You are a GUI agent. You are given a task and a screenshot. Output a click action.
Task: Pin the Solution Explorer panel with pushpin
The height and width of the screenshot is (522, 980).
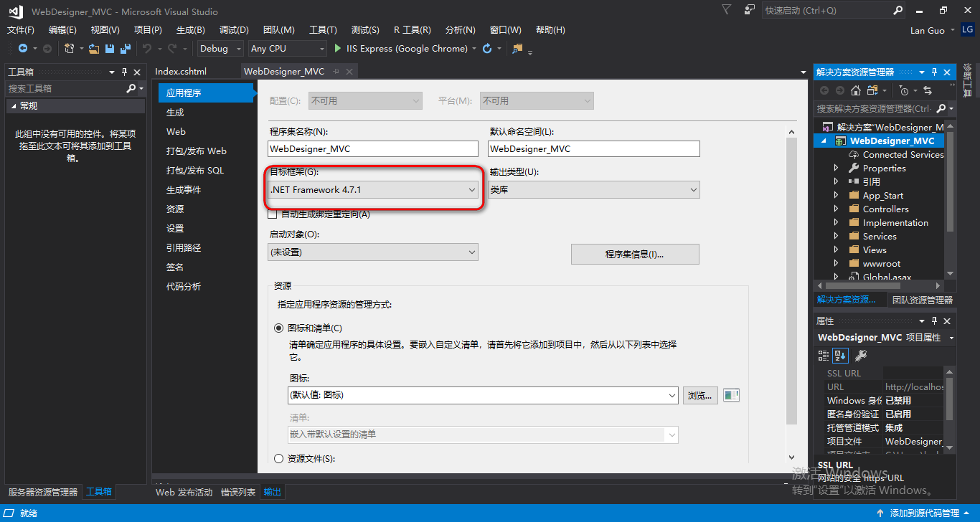[935, 72]
